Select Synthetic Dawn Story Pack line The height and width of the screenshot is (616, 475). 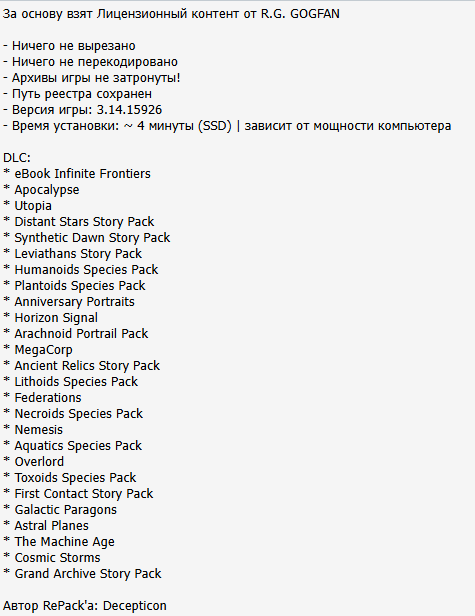pos(92,238)
